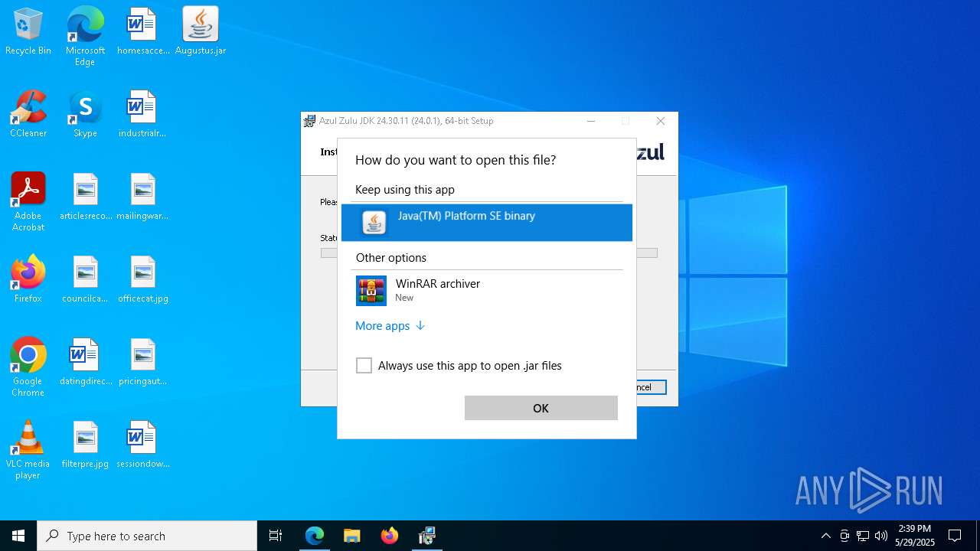Image resolution: width=980 pixels, height=551 pixels.
Task: Select the industrialr Word document icon
Action: (142, 115)
